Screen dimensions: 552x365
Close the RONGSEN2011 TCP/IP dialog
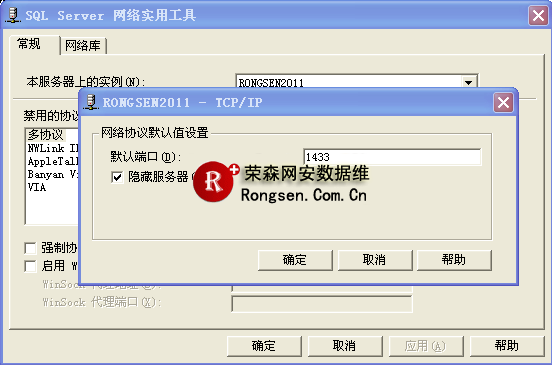[503, 103]
